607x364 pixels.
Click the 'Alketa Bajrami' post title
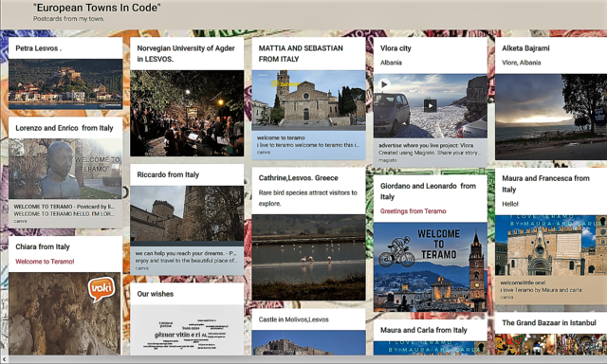coord(525,48)
